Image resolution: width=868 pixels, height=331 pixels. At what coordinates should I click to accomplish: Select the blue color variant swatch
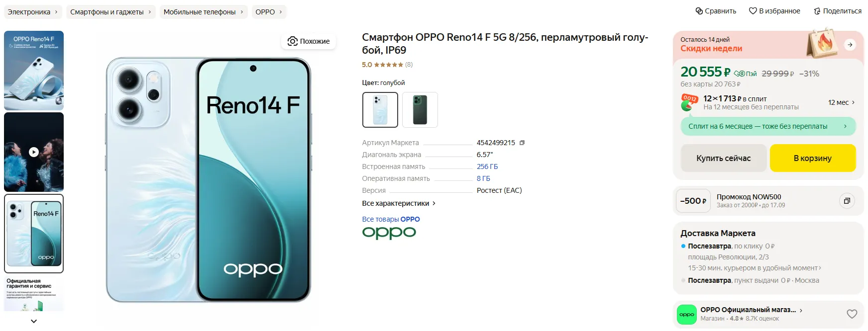380,110
